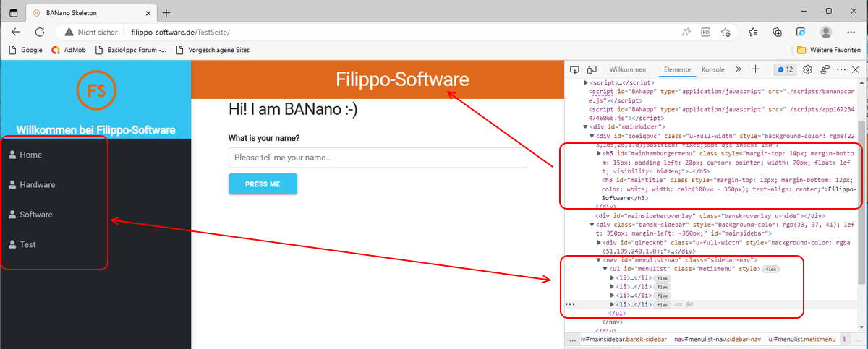
Task: Click the Read aloud icon in address bar
Action: coord(687,32)
